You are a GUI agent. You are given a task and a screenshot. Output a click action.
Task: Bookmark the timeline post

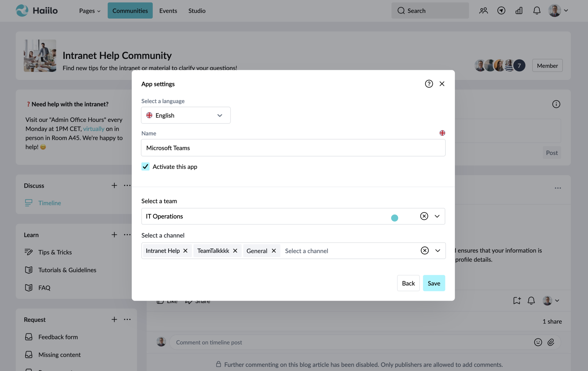[517, 301]
